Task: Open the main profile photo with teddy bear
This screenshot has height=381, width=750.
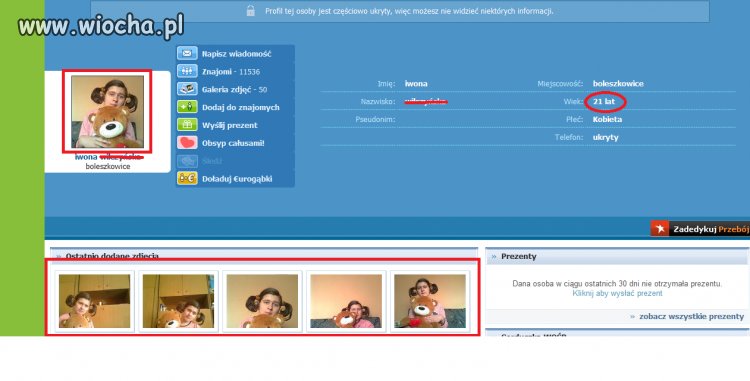Action: [x=107, y=111]
